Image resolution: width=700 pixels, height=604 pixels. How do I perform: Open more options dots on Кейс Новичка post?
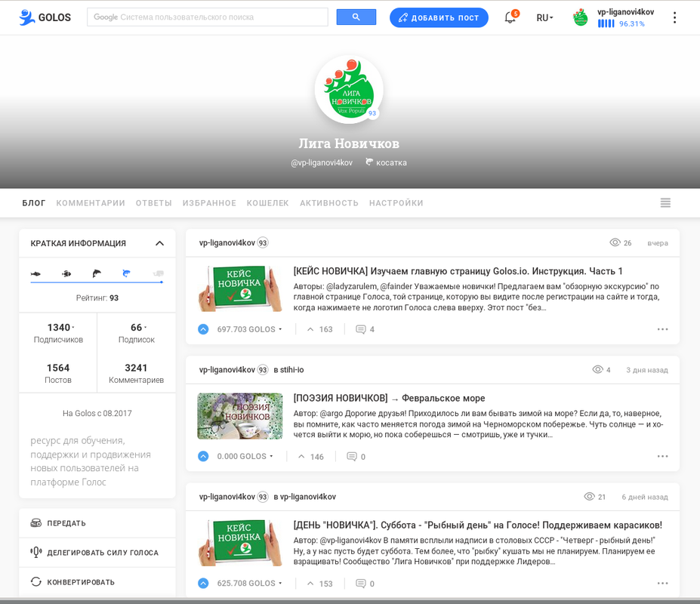(x=662, y=329)
